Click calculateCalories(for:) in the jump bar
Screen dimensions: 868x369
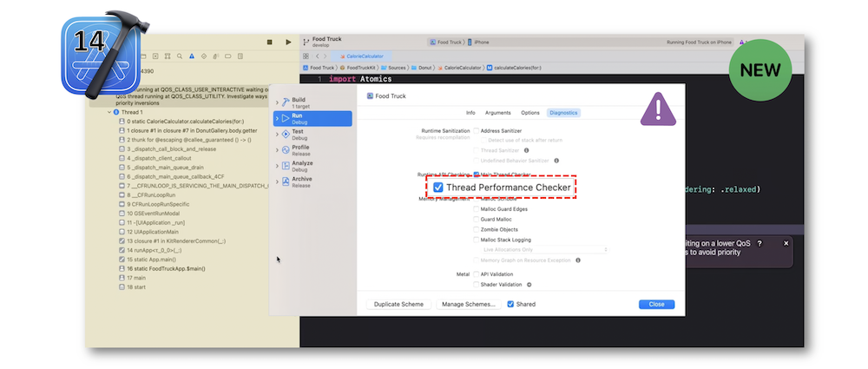514,68
